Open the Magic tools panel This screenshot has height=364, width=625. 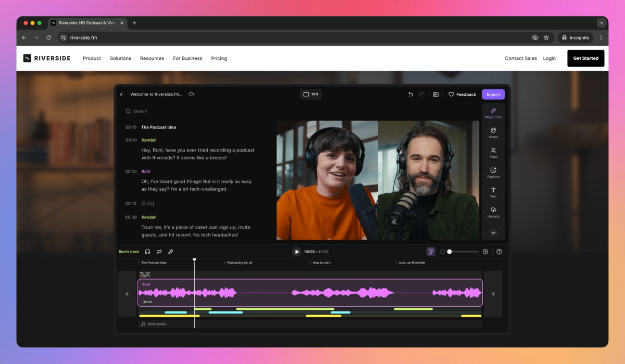493,112
